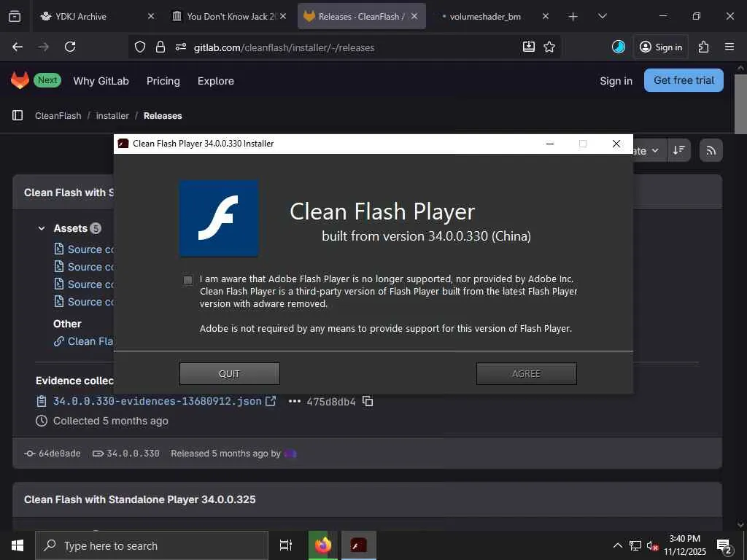Click the green Next badge
747x560 pixels.
pyautogui.click(x=47, y=80)
